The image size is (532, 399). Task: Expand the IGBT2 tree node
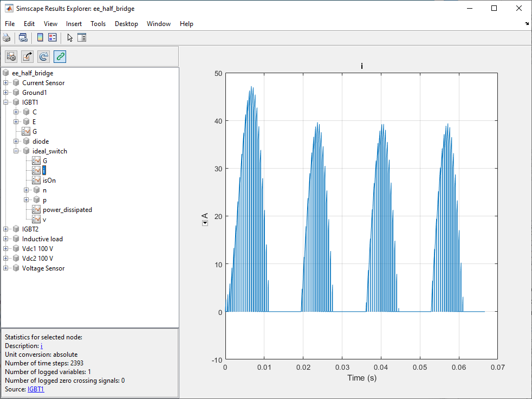pyautogui.click(x=6, y=229)
